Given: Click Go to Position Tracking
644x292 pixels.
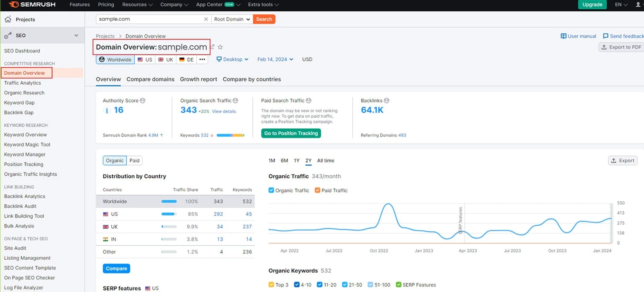Looking at the screenshot, I should pyautogui.click(x=291, y=133).
